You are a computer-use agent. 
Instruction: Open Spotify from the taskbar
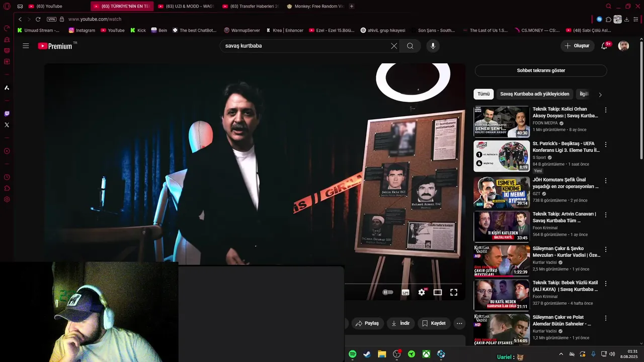tap(352, 354)
